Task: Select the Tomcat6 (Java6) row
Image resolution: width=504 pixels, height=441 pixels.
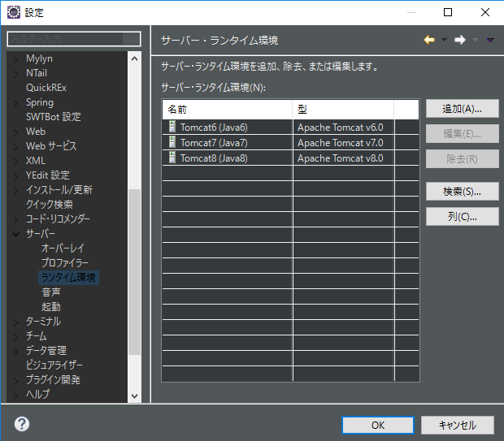Action: [x=290, y=127]
